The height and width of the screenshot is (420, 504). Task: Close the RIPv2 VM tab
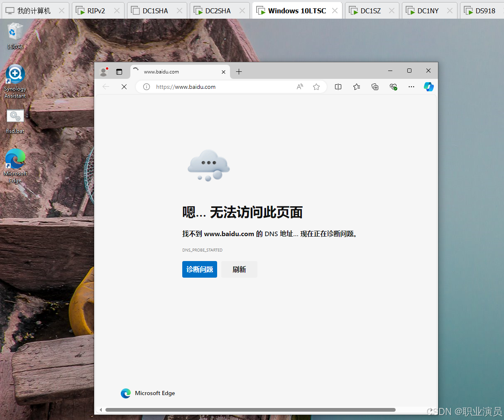point(117,11)
